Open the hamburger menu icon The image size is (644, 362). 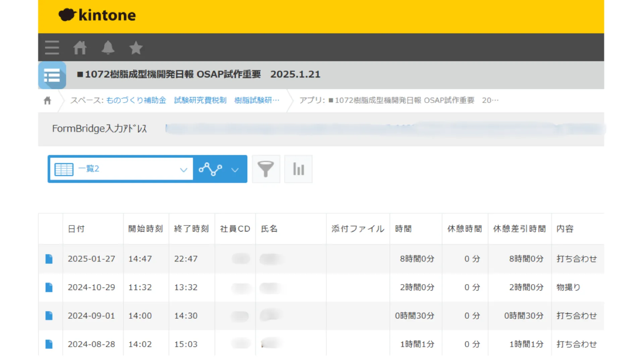click(52, 48)
